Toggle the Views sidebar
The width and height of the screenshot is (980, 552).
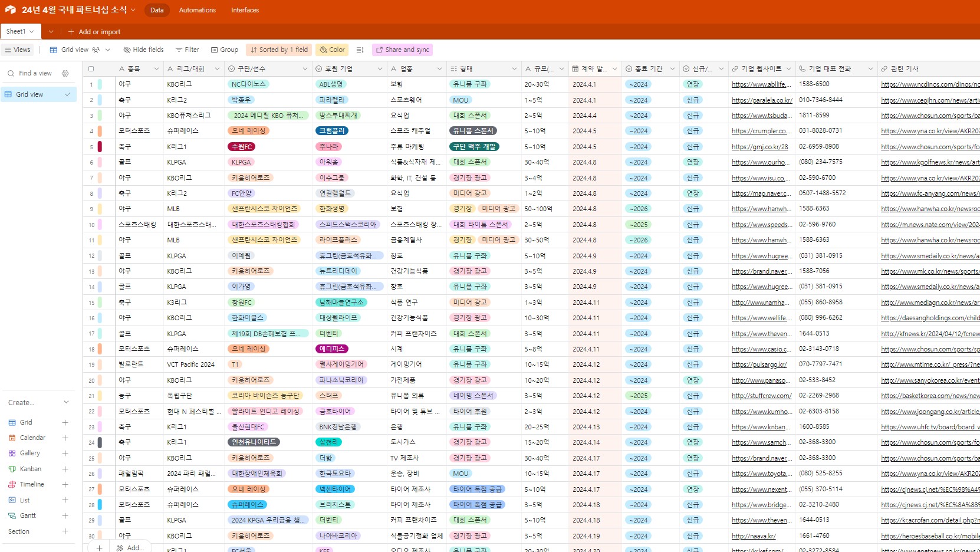pyautogui.click(x=18, y=50)
